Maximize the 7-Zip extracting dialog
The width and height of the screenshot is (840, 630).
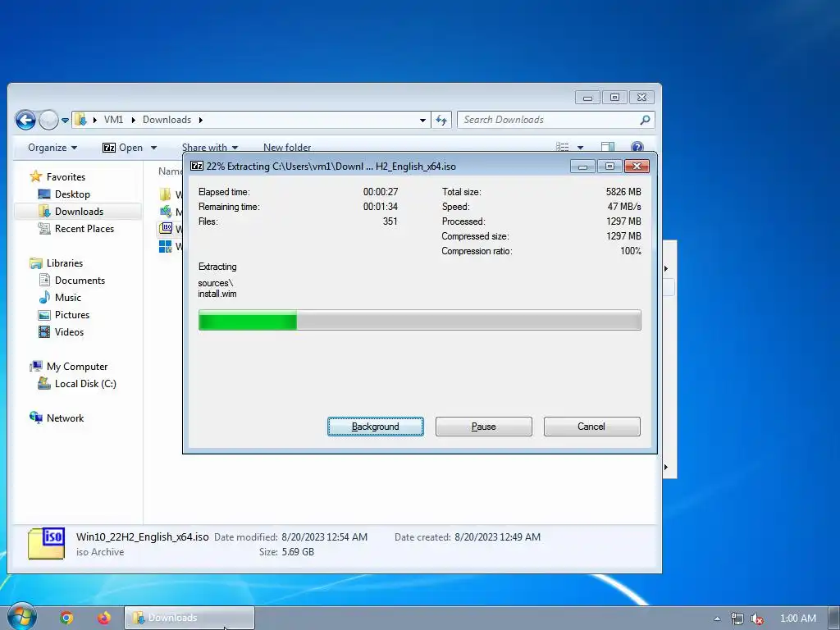tap(609, 167)
